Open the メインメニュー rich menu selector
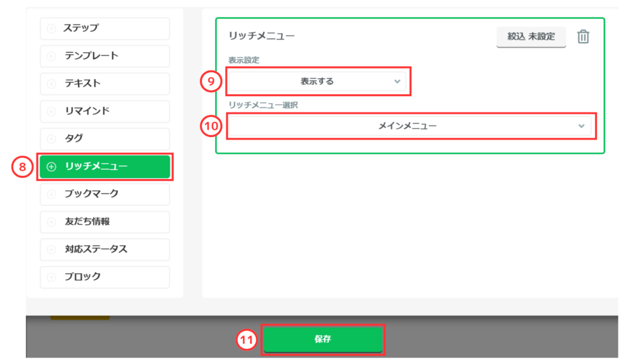The image size is (644, 362). click(408, 126)
